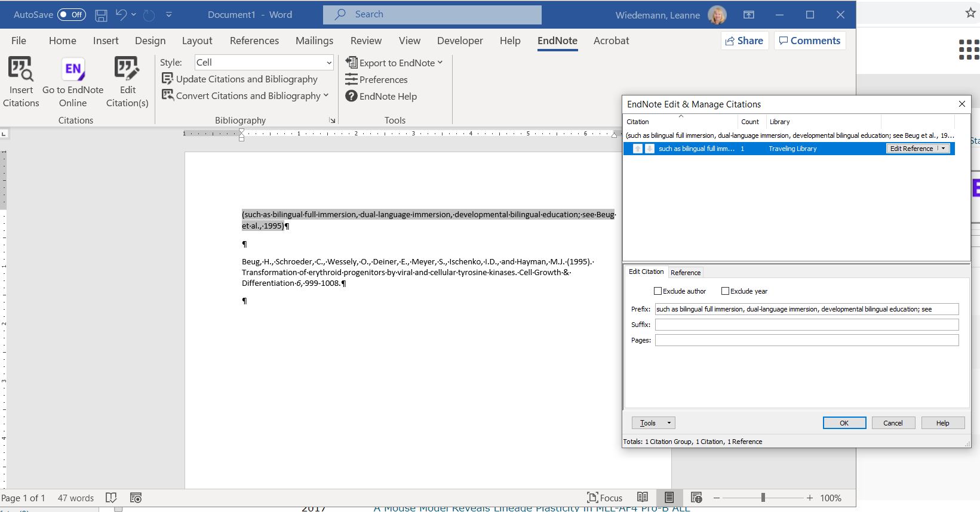Open the Mailings ribbon tab
The image size is (980, 512).
314,41
